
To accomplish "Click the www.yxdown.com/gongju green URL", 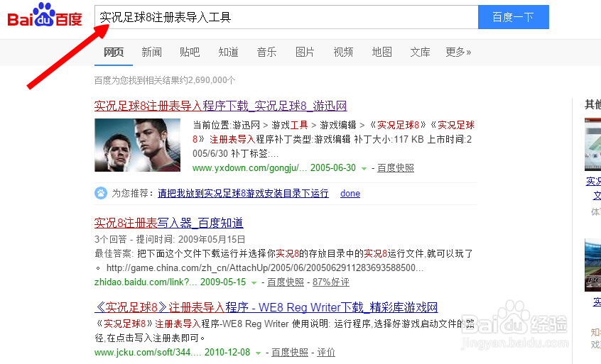I will [x=249, y=168].
